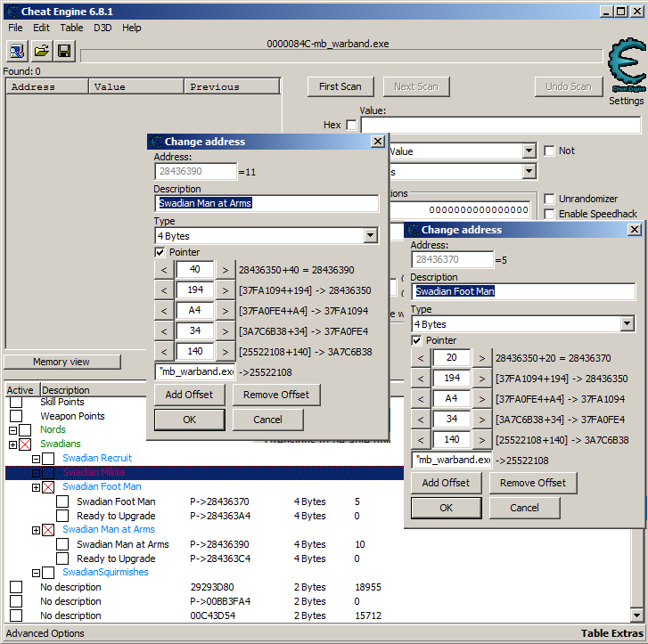Confirm OK in Man at Arms dialog
The image size is (648, 644).
point(190,420)
